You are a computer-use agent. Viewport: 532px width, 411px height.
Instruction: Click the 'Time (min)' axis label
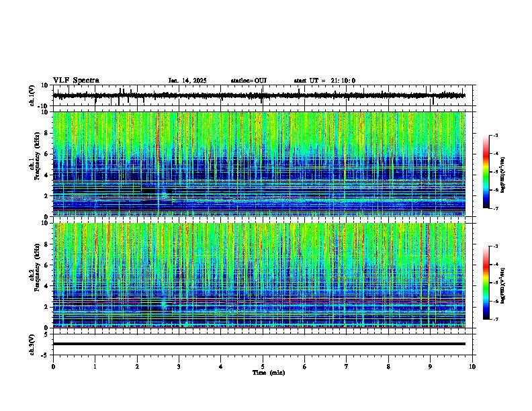[x=269, y=373]
